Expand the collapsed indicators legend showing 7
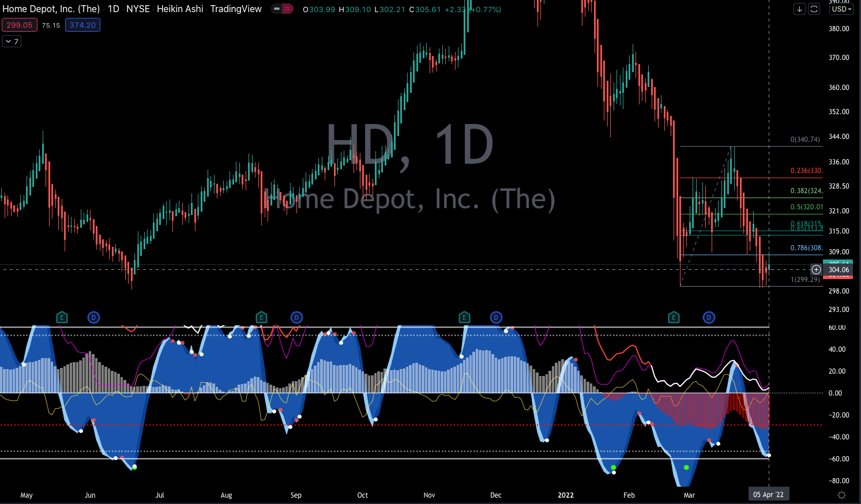 (12, 42)
